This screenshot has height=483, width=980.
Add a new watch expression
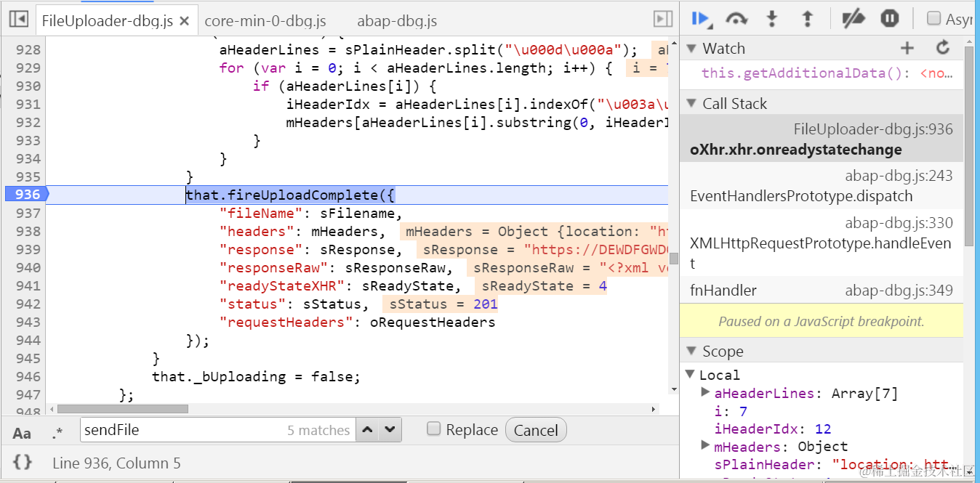(907, 49)
